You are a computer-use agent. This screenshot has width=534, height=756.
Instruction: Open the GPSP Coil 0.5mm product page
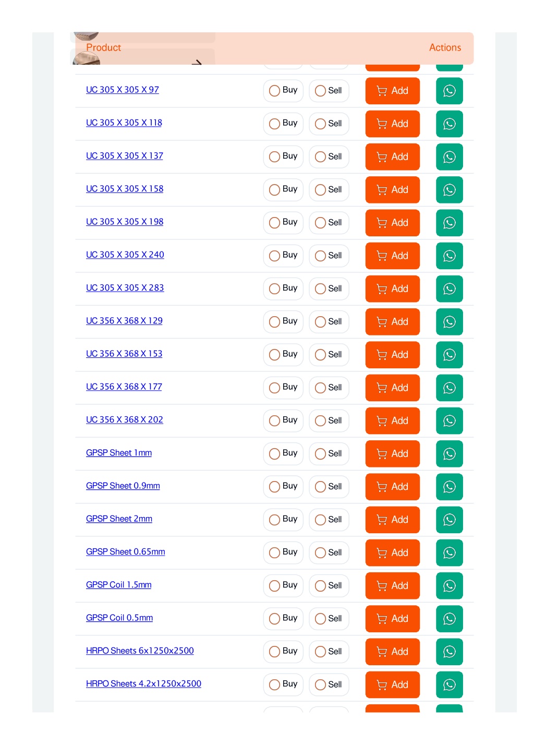119,618
